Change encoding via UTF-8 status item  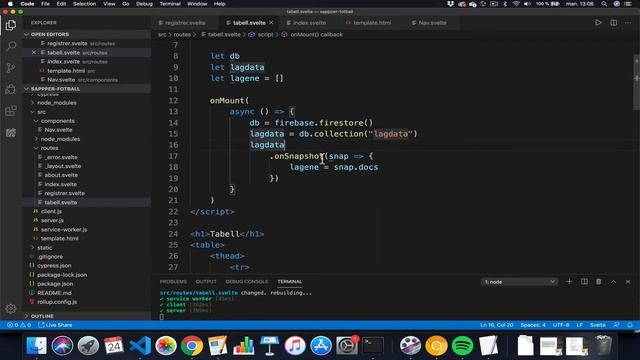pos(561,325)
